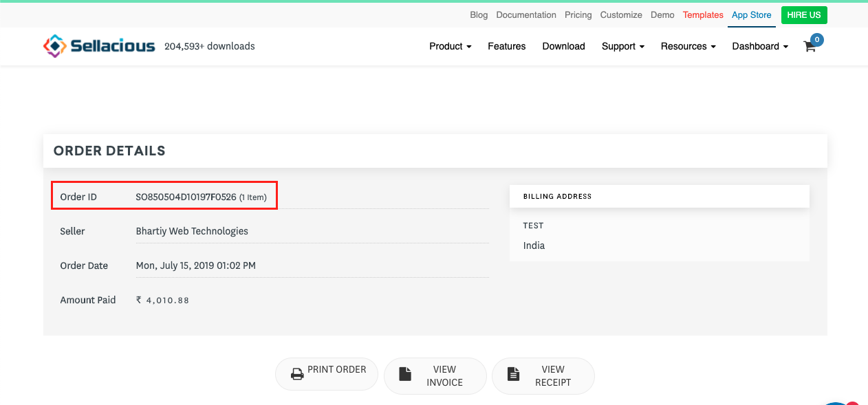Switch to the App Store tab
Viewport: 868px width, 405px height.
coord(751,14)
